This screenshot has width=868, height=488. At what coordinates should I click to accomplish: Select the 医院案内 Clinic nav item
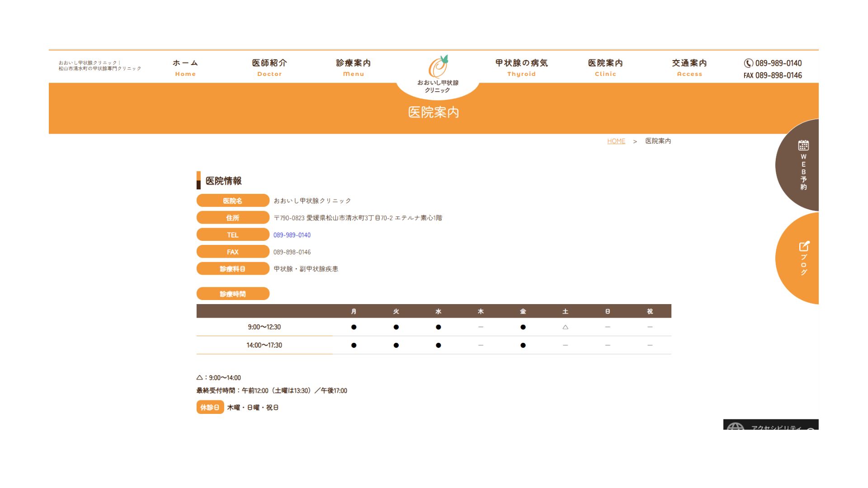pyautogui.click(x=605, y=67)
